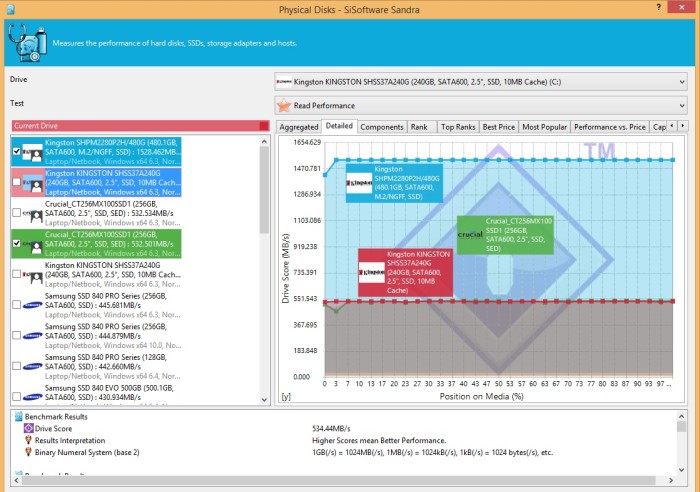Check the Crucial 532.534MB/s checkbox

pyautogui.click(x=17, y=213)
